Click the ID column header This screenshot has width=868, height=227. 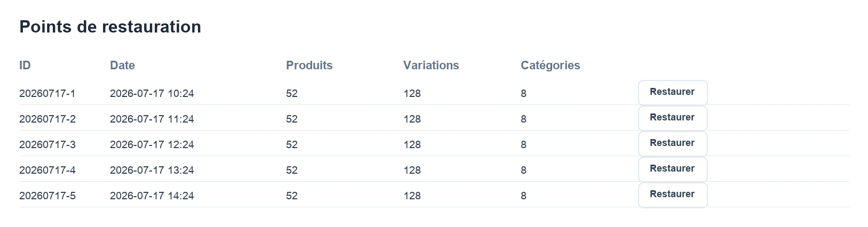tap(25, 66)
